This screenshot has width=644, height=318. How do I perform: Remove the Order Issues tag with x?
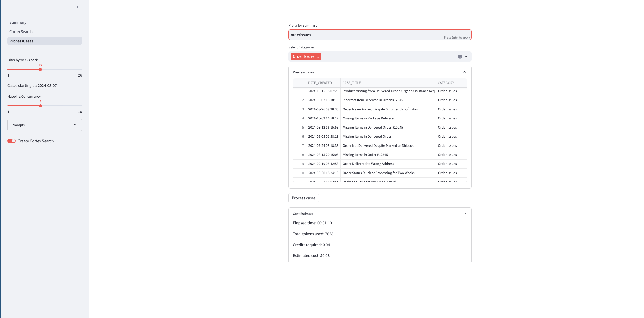318,56
